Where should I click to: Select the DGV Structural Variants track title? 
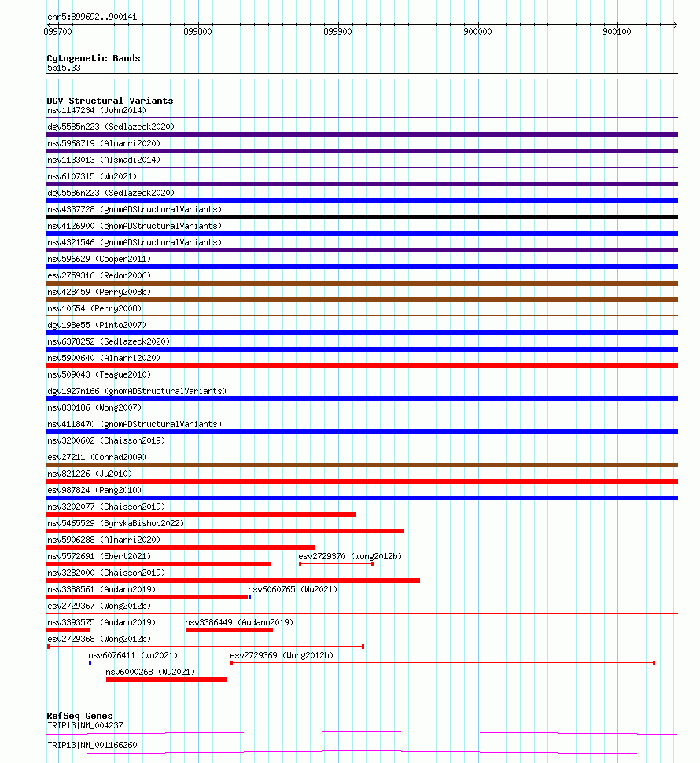pyautogui.click(x=110, y=101)
